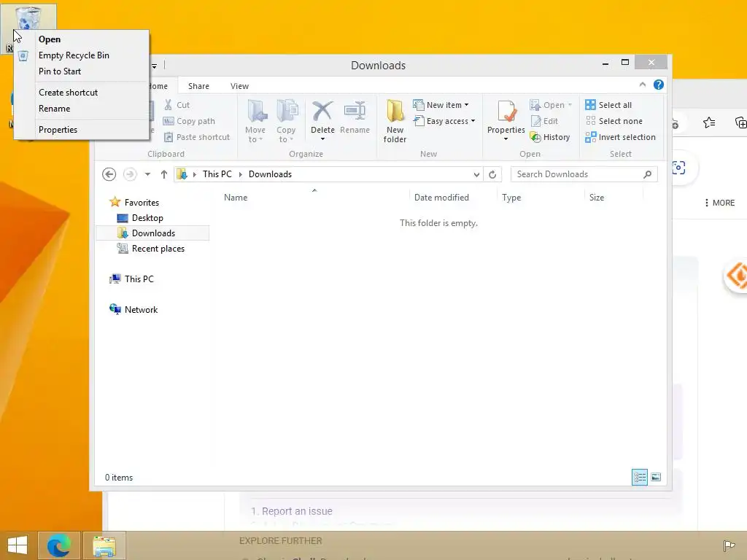
Task: Sort by the Date modified column
Action: [x=441, y=198]
